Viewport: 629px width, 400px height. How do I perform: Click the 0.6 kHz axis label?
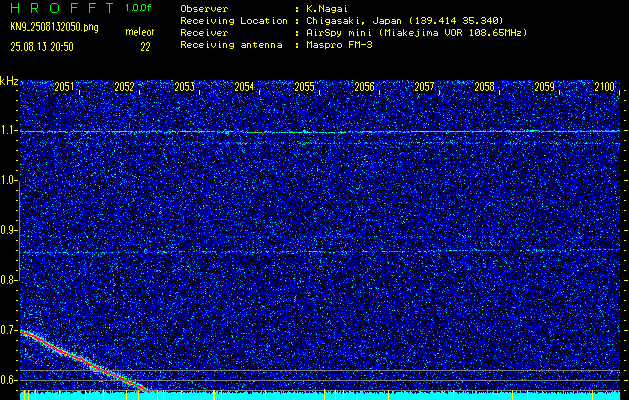pyautogui.click(x=9, y=380)
